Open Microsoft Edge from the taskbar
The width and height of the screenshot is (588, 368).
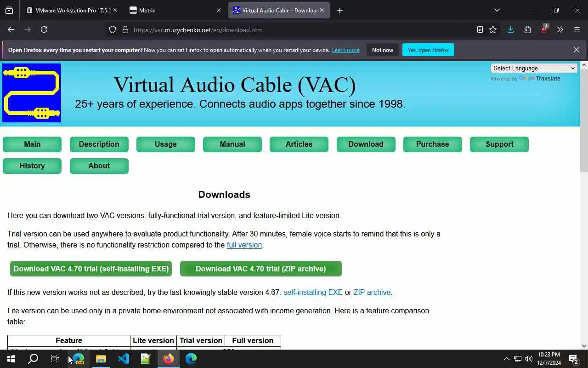[x=191, y=359]
